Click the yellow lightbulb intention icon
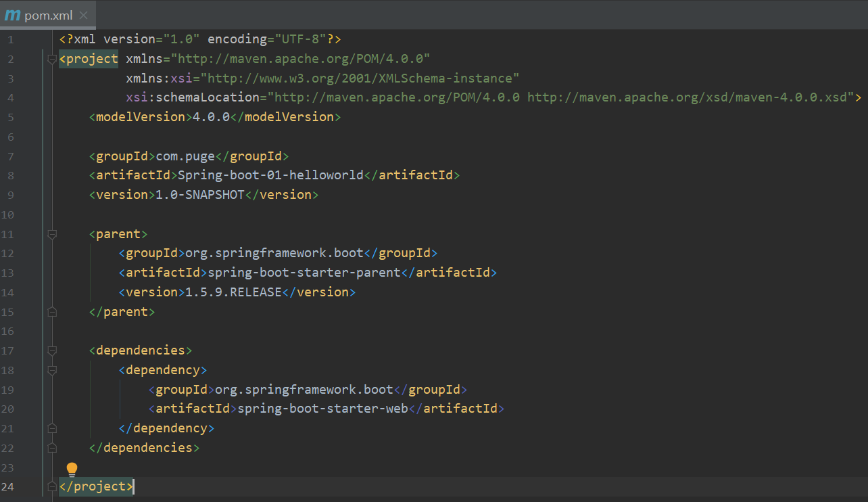868x502 pixels. (x=72, y=470)
